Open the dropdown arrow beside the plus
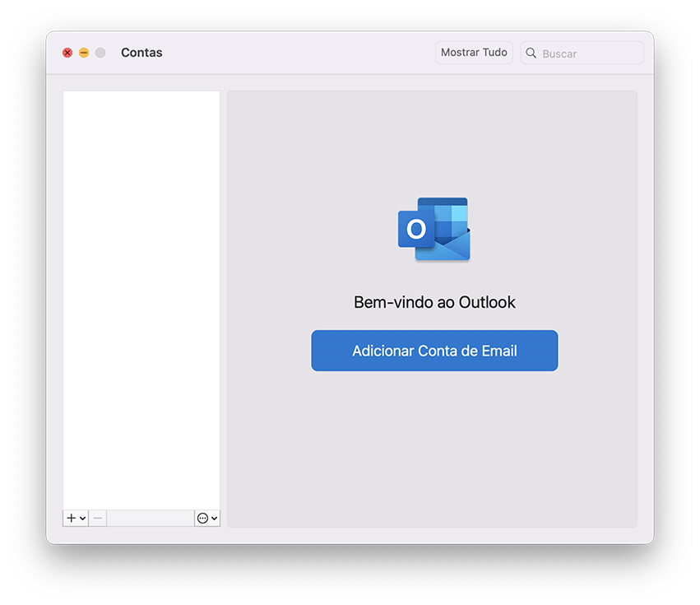 click(x=82, y=519)
